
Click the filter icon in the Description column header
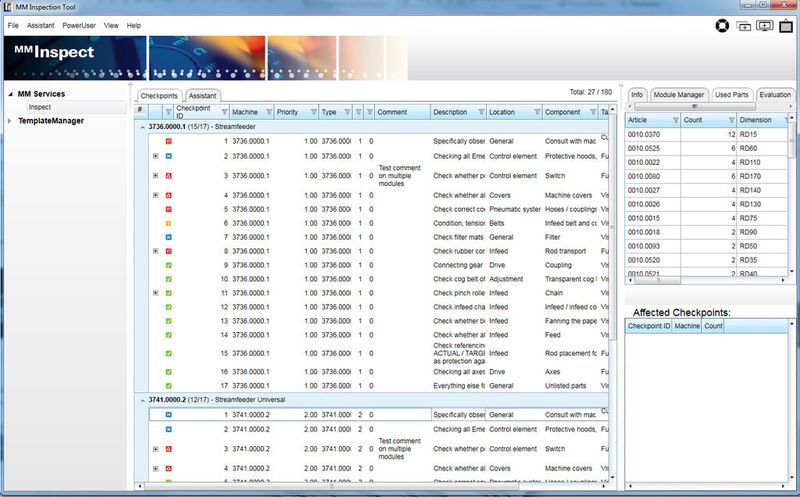pyautogui.click(x=482, y=112)
